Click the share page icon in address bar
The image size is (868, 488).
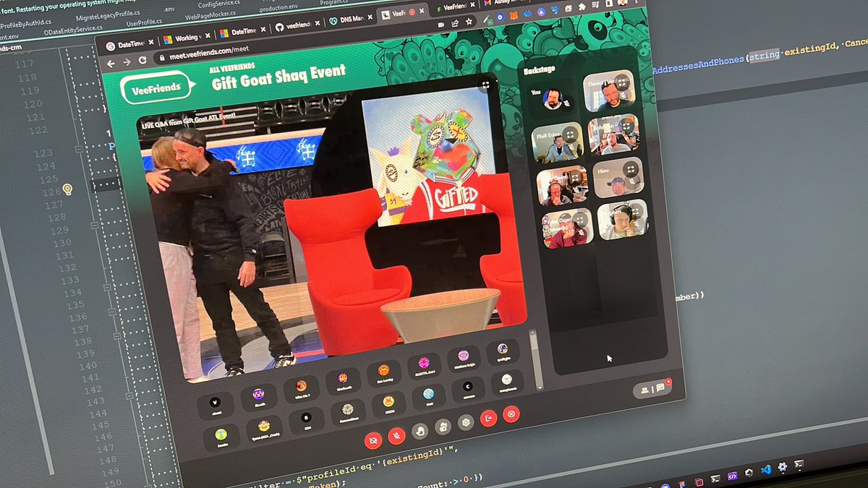(x=455, y=24)
